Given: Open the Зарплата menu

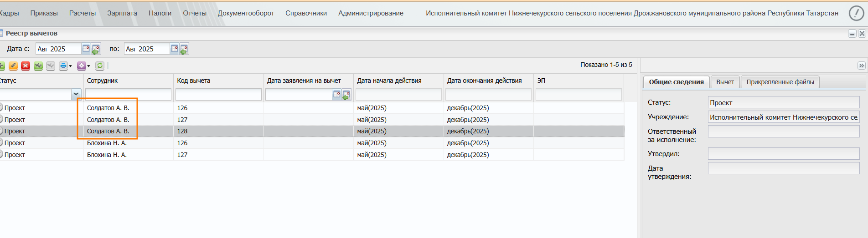Looking at the screenshot, I should (122, 13).
